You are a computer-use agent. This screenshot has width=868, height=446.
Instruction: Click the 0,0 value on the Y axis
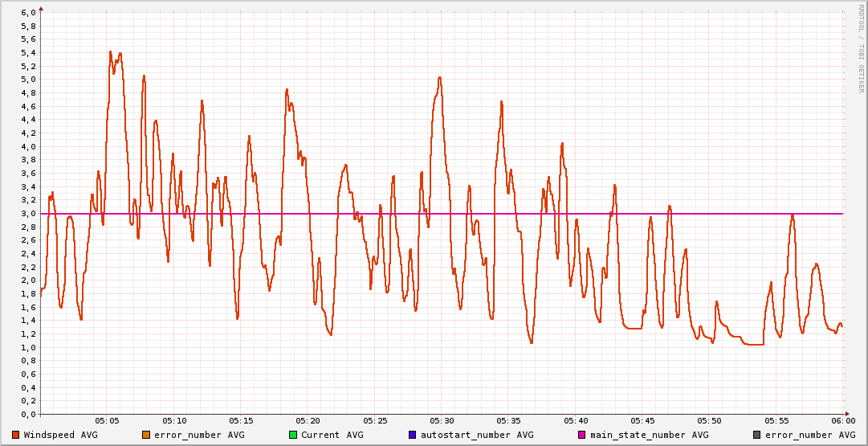(x=29, y=415)
